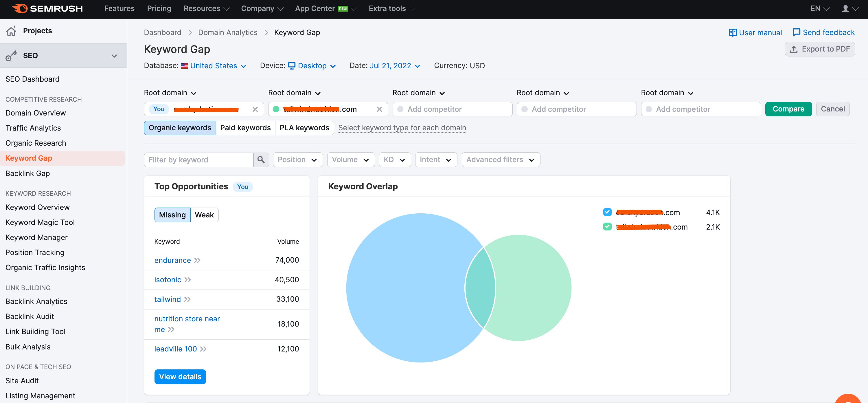Open Position Tracking in the sidebar
Viewport: 868px width, 403px height.
pos(35,252)
